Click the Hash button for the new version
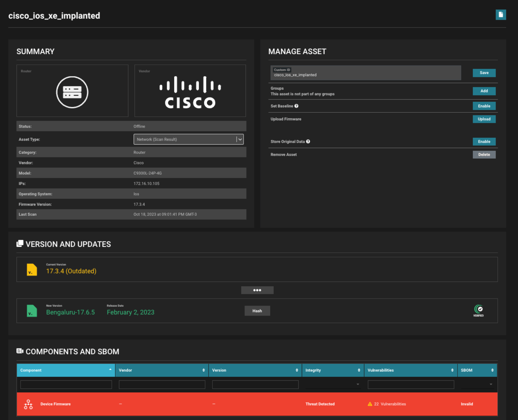 tap(257, 311)
